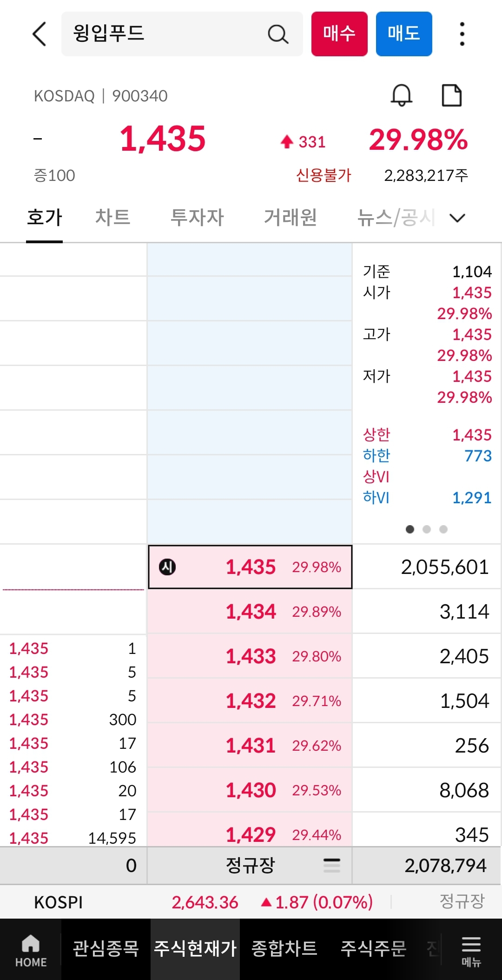Image resolution: width=502 pixels, height=980 pixels.
Task: Open the three-dot overflow menu
Action: 462,34
